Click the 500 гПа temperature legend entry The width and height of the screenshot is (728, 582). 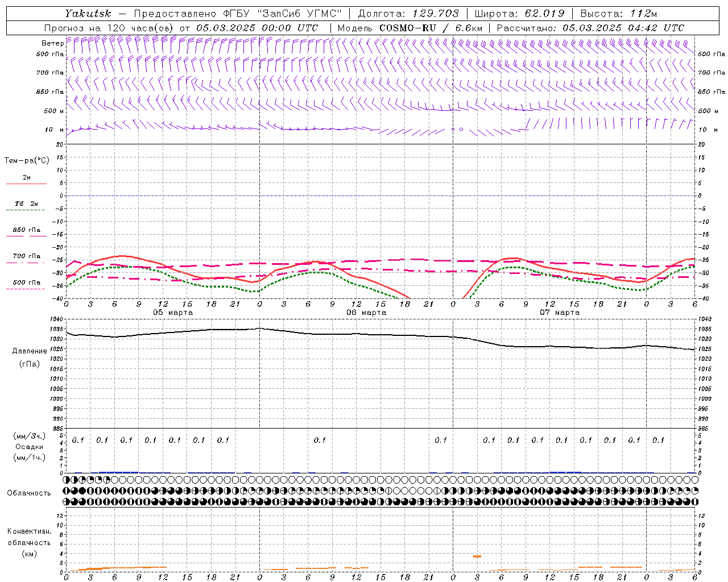(x=26, y=282)
